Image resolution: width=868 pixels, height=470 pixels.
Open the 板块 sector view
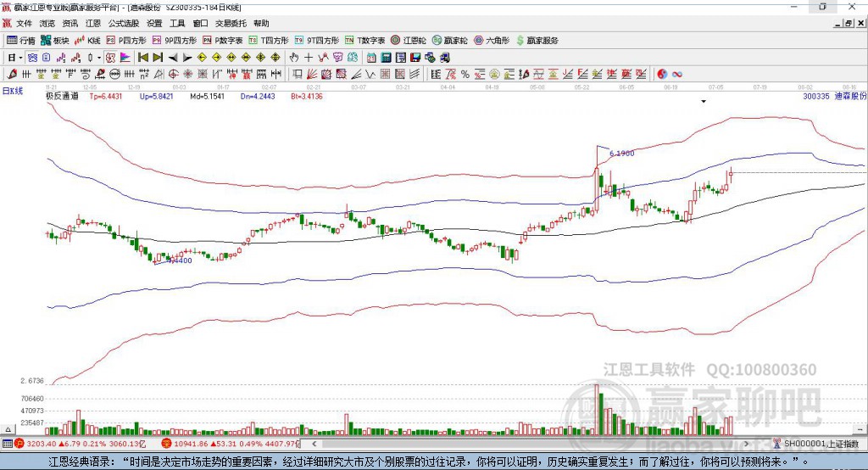tap(54, 41)
